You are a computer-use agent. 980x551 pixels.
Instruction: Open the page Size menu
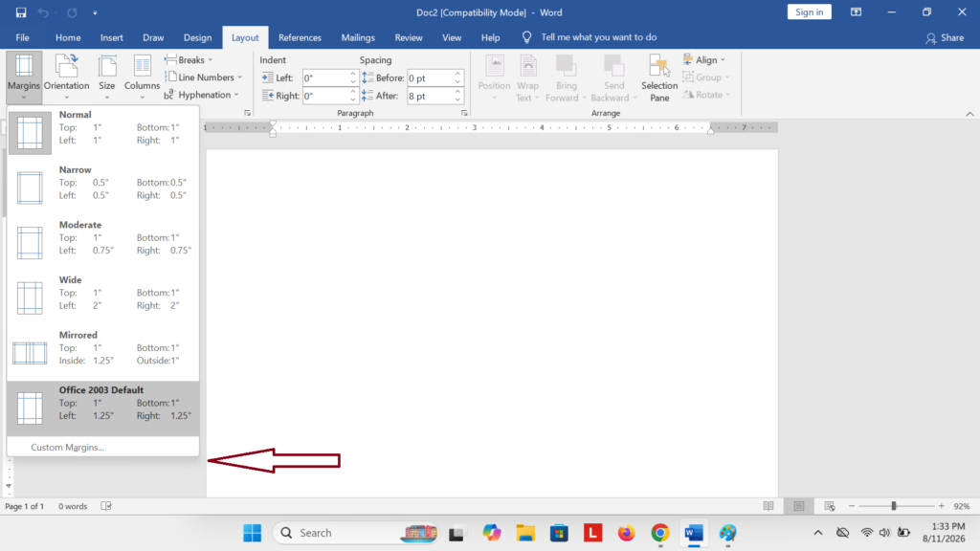pyautogui.click(x=107, y=77)
